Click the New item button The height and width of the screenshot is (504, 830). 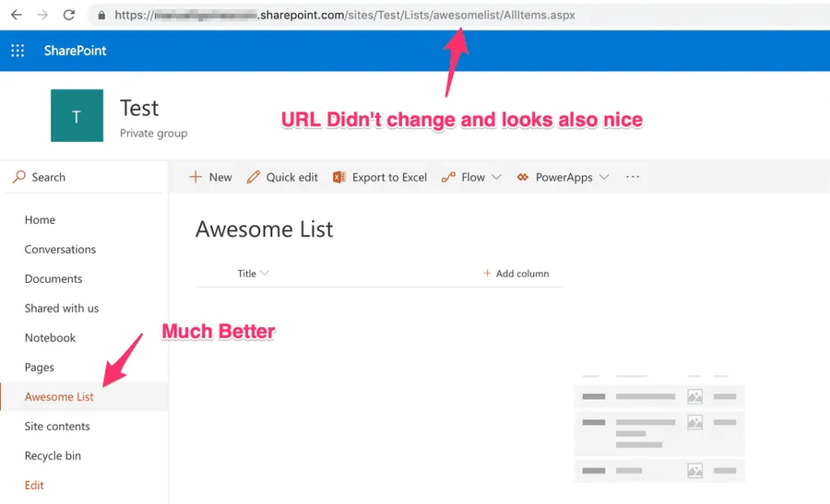[x=210, y=177]
